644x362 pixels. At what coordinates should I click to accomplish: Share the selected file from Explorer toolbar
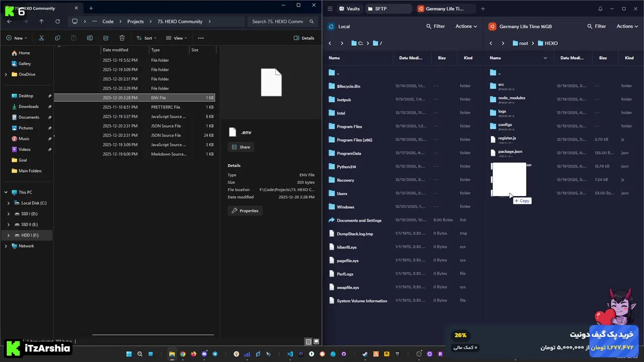coord(106,38)
